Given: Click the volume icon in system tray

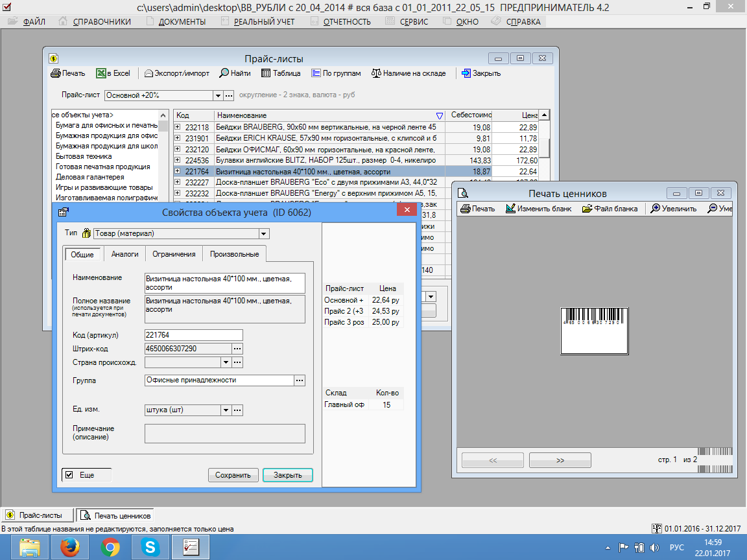Looking at the screenshot, I should coord(654,548).
